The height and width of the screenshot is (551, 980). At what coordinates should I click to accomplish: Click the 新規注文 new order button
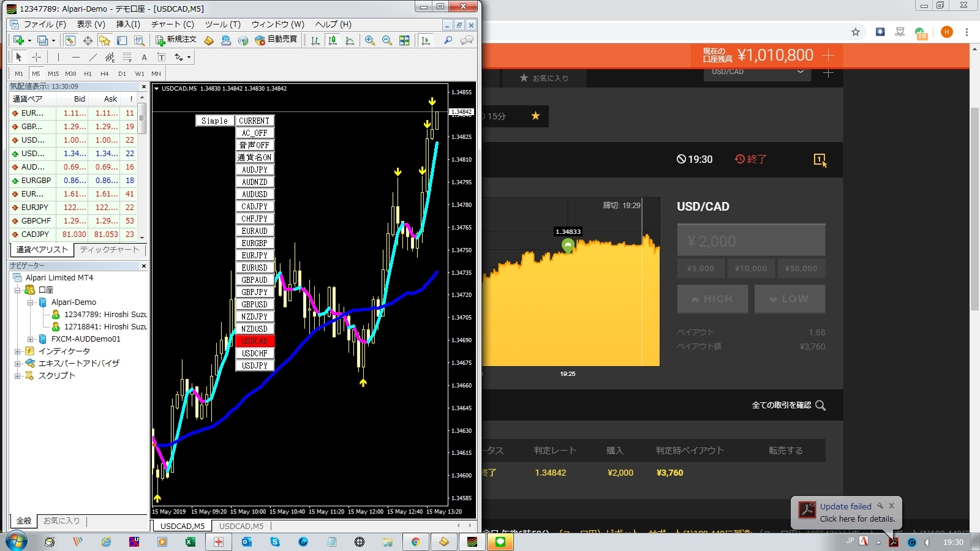(176, 40)
